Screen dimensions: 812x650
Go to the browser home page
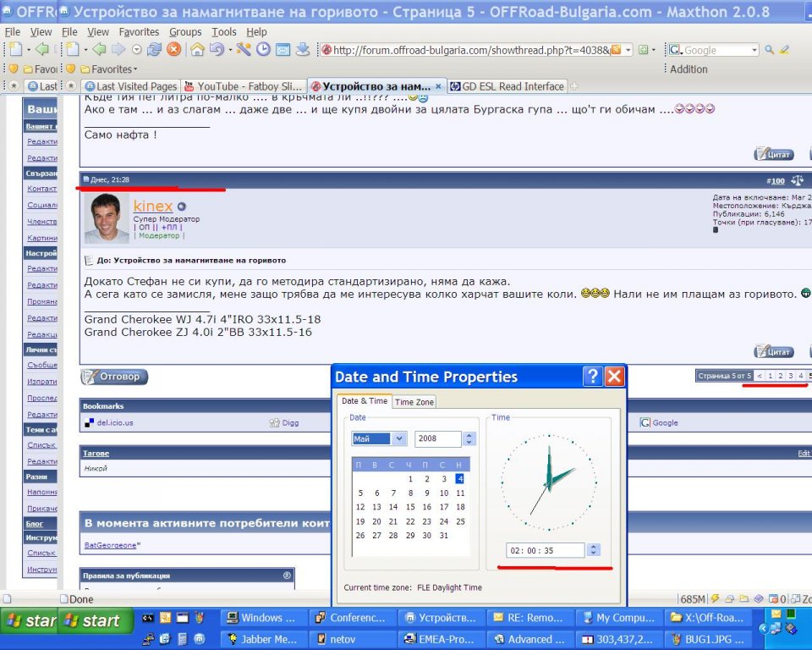197,50
